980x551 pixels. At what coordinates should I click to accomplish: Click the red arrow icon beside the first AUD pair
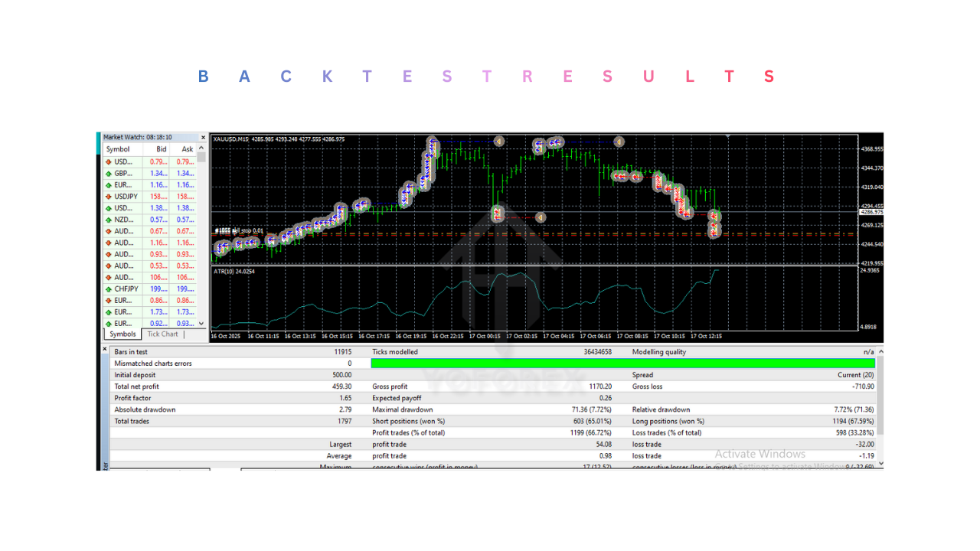(x=109, y=231)
